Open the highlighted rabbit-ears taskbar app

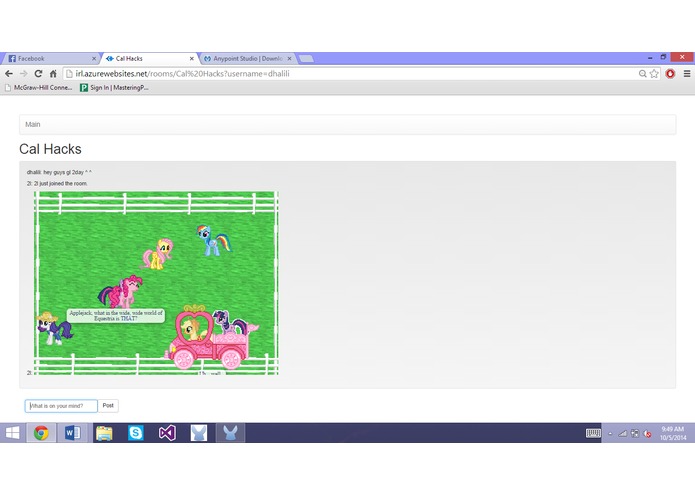click(230, 433)
